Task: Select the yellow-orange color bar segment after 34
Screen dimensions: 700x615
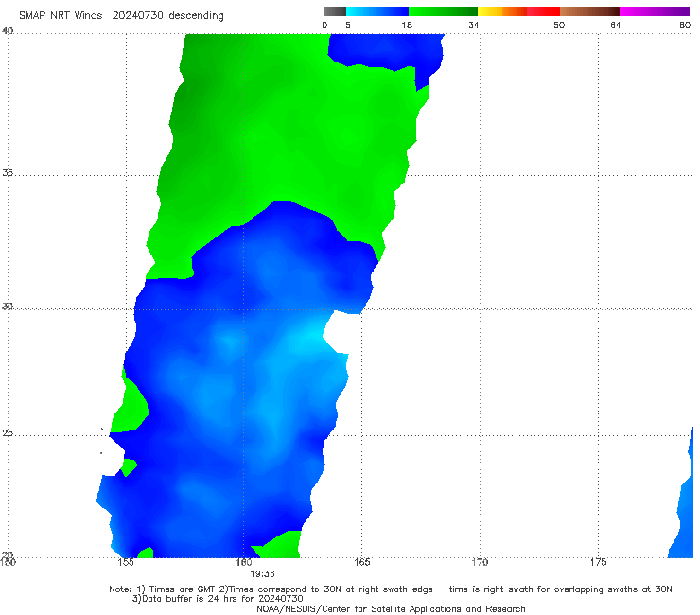Action: coord(501,11)
